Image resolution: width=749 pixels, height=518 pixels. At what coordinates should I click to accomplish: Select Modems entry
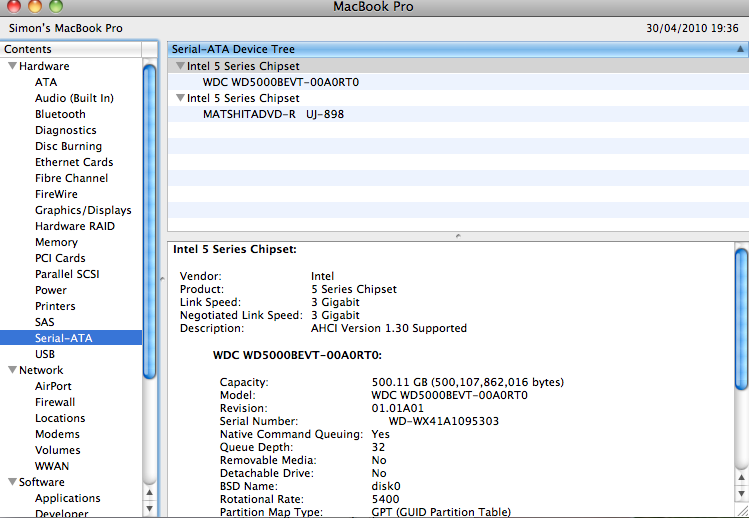tap(57, 434)
